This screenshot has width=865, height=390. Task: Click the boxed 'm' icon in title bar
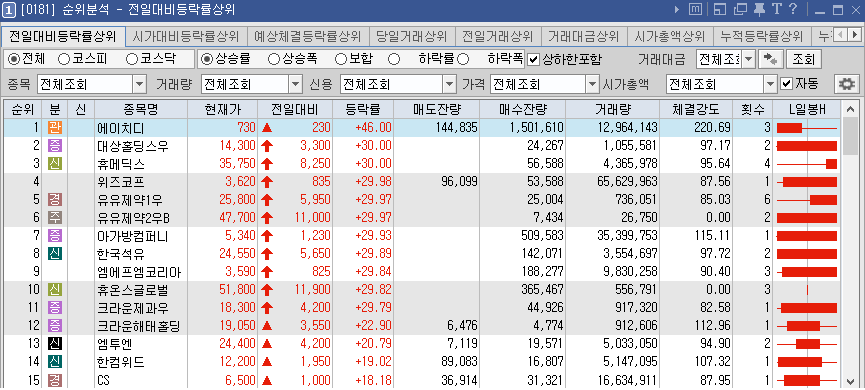coord(696,9)
